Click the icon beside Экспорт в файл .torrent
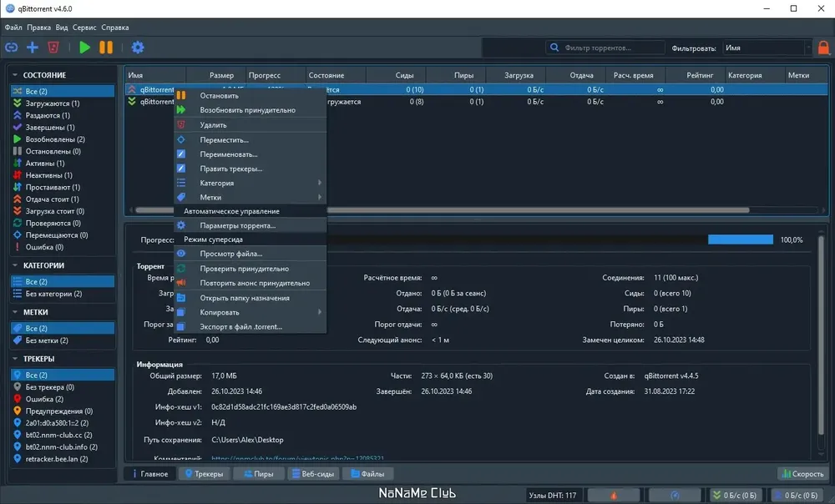The image size is (835, 504). click(x=181, y=326)
